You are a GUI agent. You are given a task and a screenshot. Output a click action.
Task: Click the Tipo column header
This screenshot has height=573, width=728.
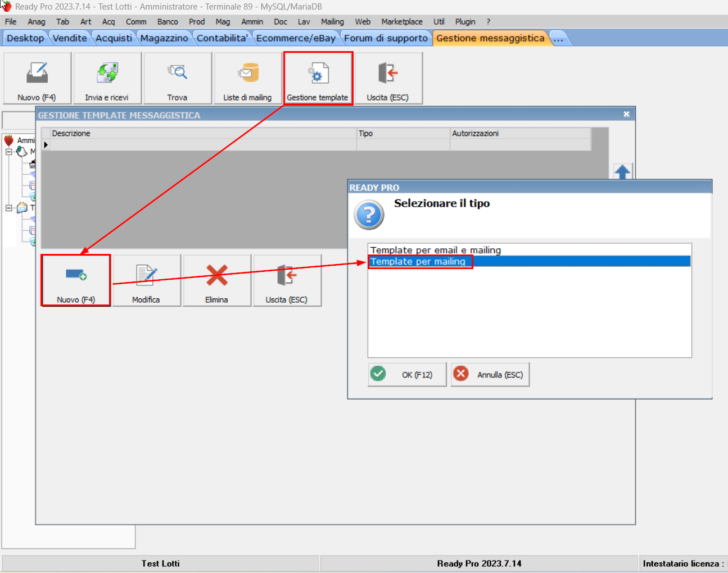click(x=404, y=133)
